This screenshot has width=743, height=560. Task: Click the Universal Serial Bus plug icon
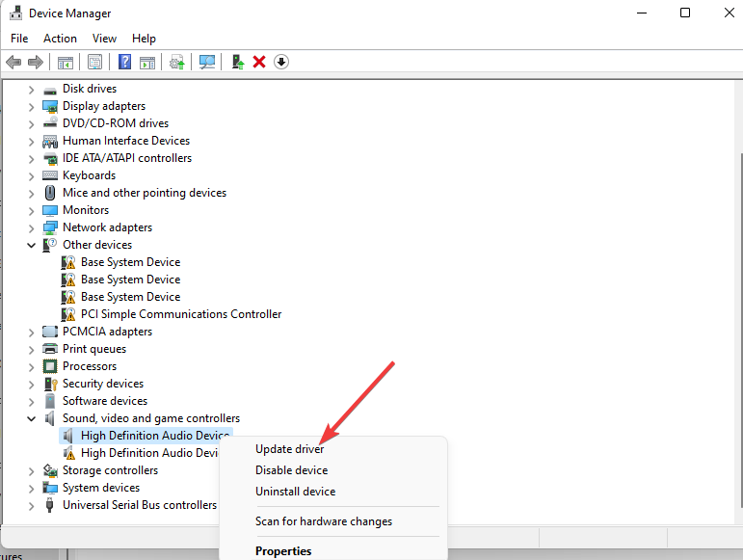click(49, 505)
